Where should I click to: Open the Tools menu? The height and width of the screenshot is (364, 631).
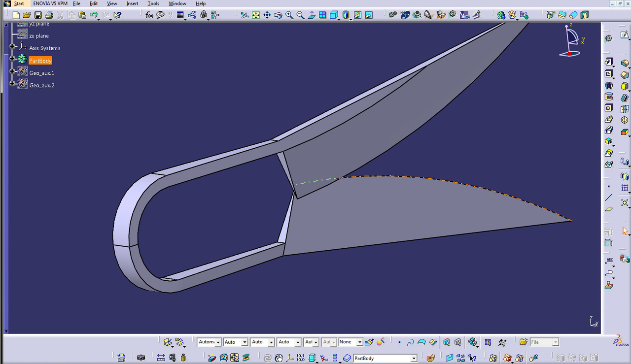tap(153, 3)
